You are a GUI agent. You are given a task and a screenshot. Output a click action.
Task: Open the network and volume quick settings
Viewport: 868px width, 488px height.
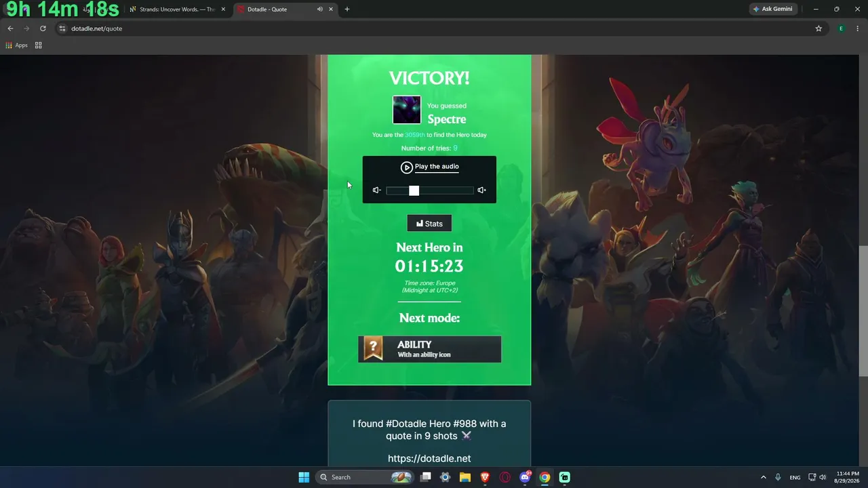(x=818, y=477)
